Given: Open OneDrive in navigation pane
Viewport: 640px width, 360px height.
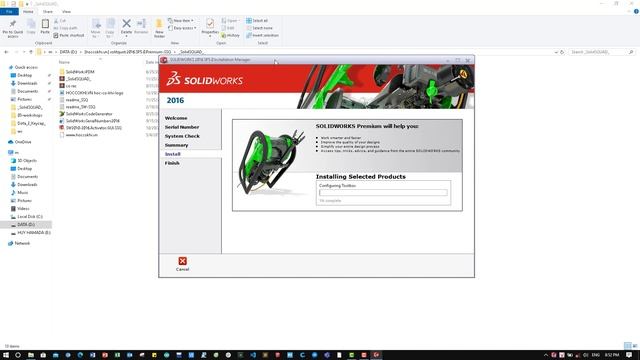Looking at the screenshot, I should [x=20, y=142].
